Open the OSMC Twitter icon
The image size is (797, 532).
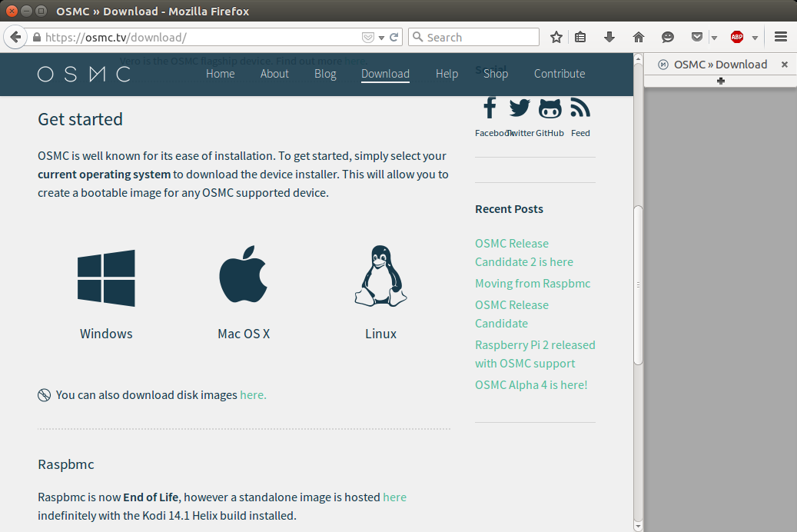coord(520,108)
